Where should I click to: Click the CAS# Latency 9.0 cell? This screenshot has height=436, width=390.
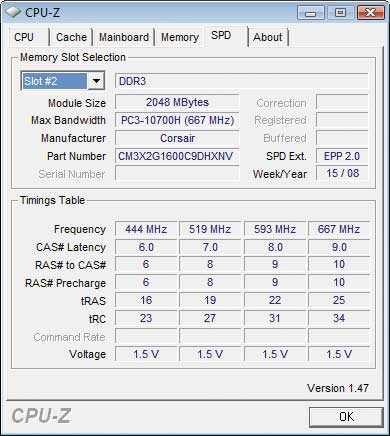339,247
